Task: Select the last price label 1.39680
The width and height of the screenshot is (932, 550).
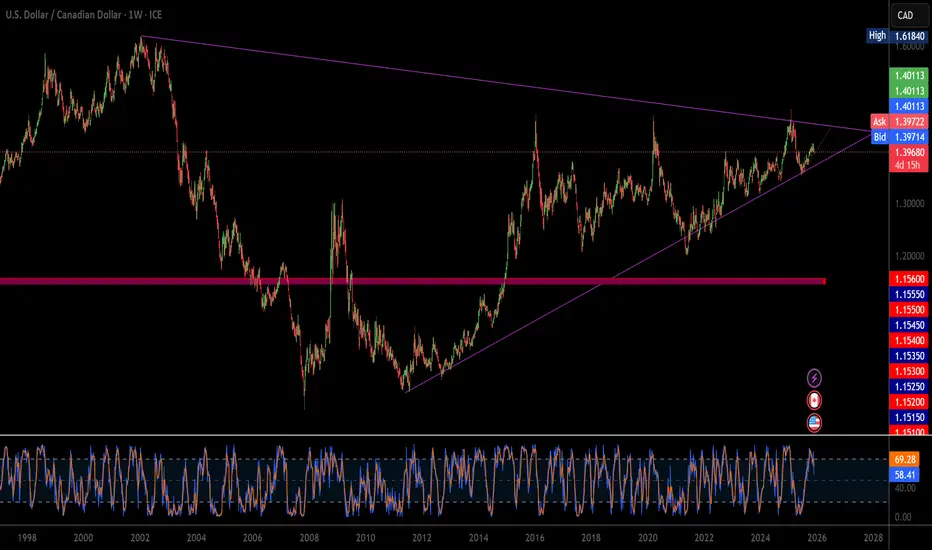Action: (908, 152)
